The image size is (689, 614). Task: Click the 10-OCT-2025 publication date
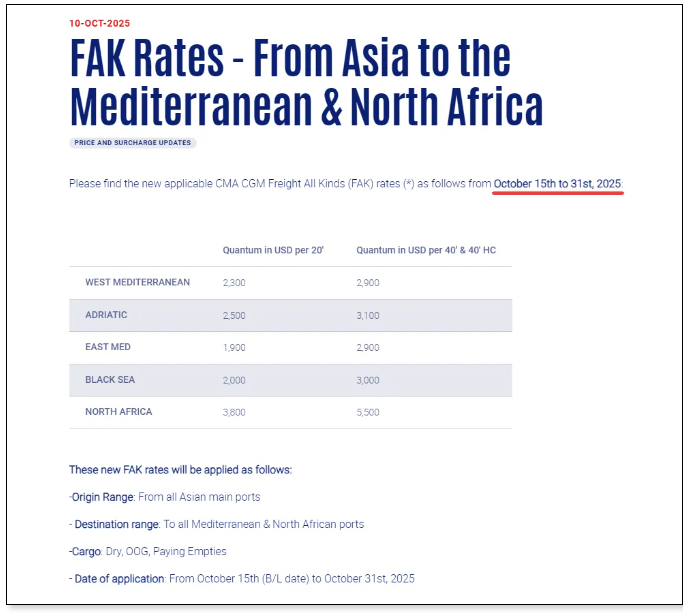click(x=100, y=23)
